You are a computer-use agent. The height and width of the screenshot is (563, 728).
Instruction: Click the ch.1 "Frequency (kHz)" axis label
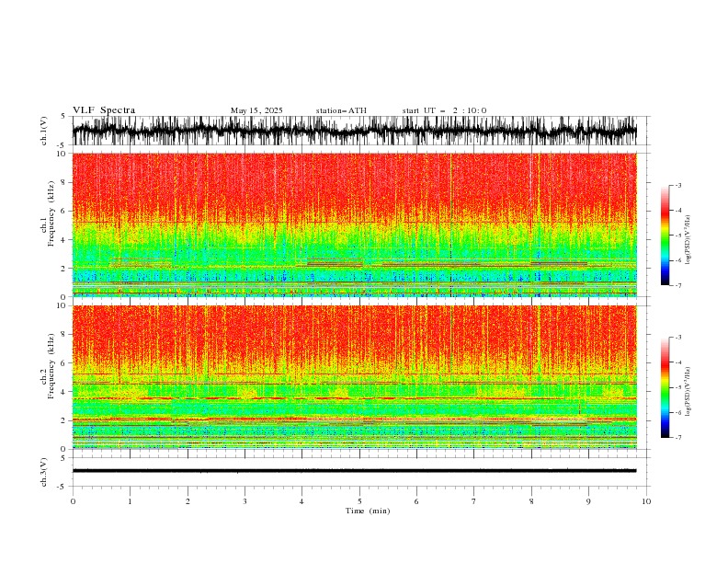point(51,213)
